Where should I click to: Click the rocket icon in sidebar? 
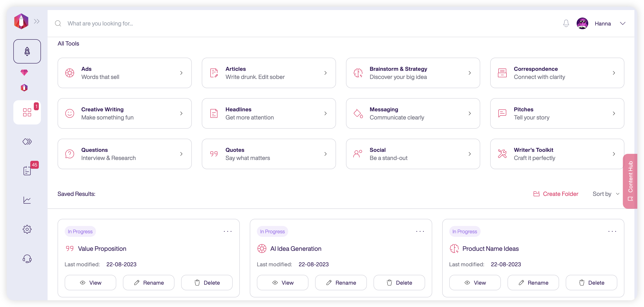click(27, 51)
